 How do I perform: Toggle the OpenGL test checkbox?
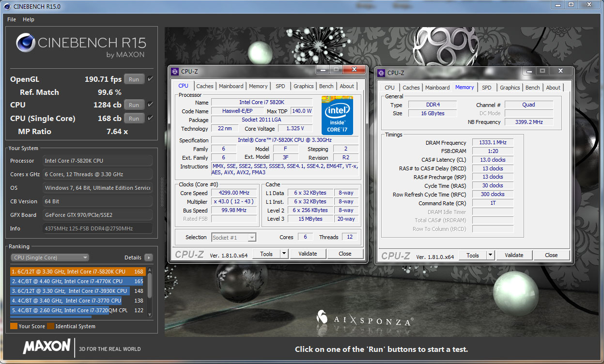coord(150,79)
